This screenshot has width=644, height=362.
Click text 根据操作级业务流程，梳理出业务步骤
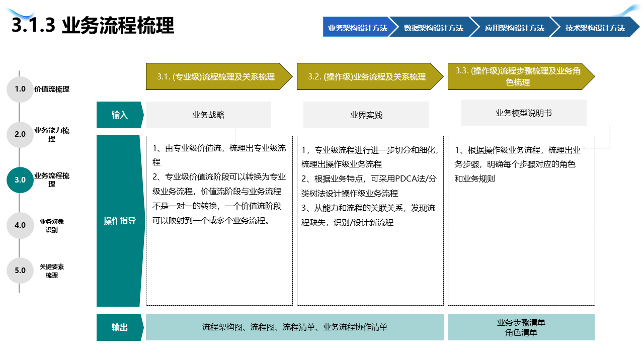coord(518,157)
